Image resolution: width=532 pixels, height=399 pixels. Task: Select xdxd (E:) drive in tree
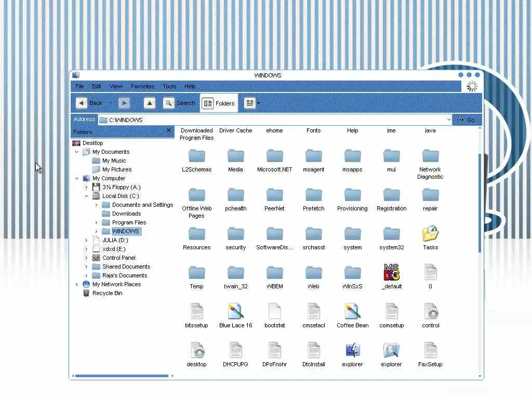114,249
